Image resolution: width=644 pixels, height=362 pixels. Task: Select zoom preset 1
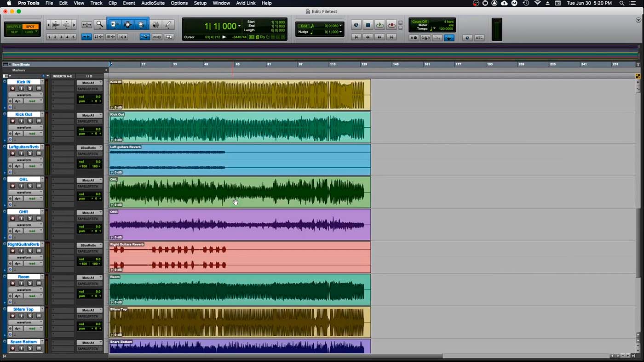49,37
